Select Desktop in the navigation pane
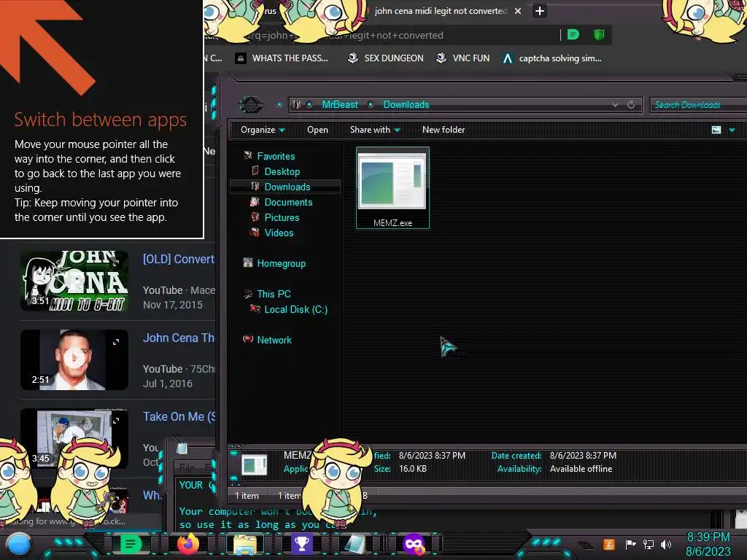This screenshot has width=747, height=560. 282,171
